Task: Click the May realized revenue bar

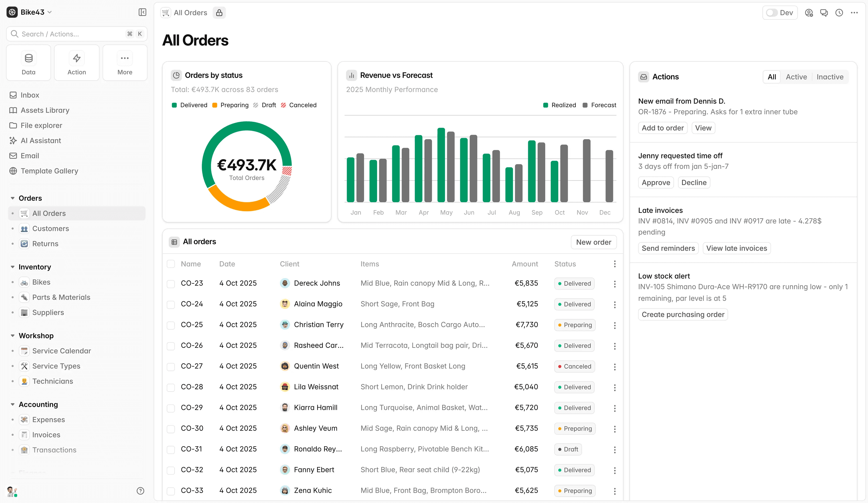Action: (441, 165)
